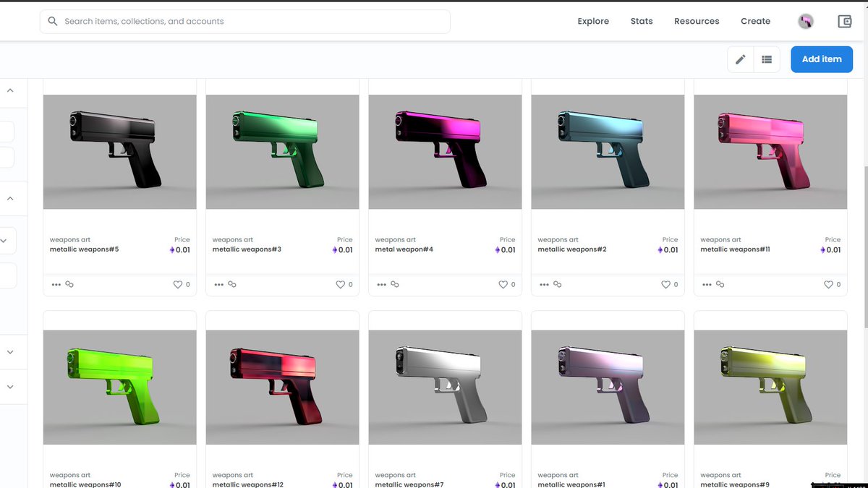Collapse the topmost sidebar filter section chevron
The width and height of the screenshot is (868, 488).
pyautogui.click(x=10, y=90)
